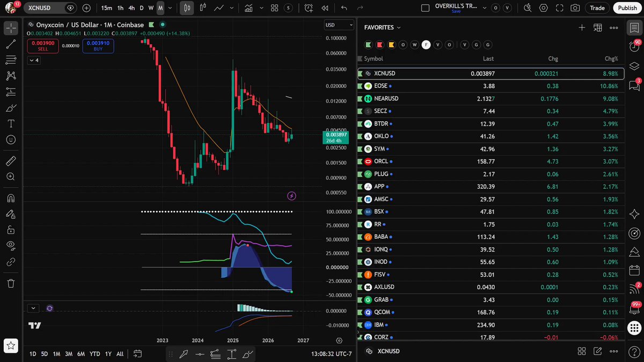Filter watchlist by the red flag
Screen dimensions: 644x362
pyautogui.click(x=380, y=45)
